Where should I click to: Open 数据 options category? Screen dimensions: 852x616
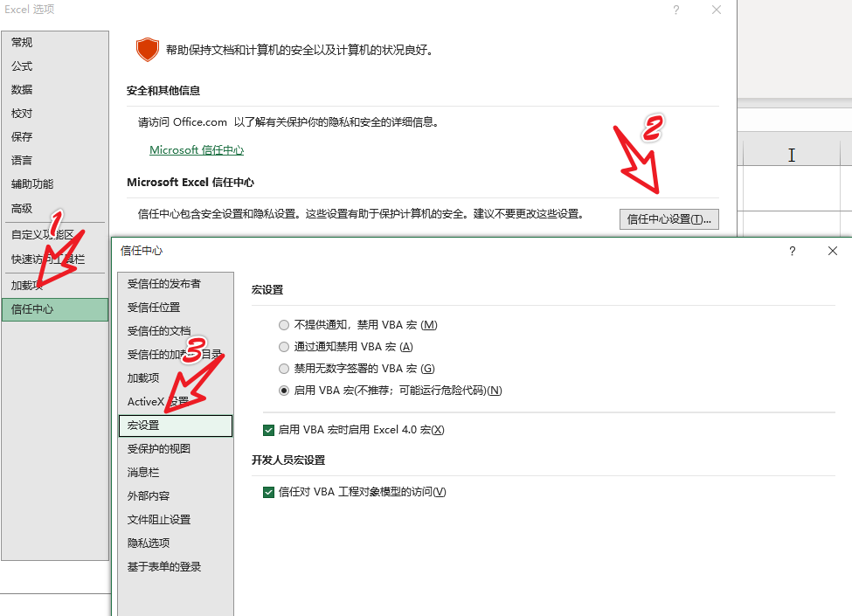pos(55,90)
